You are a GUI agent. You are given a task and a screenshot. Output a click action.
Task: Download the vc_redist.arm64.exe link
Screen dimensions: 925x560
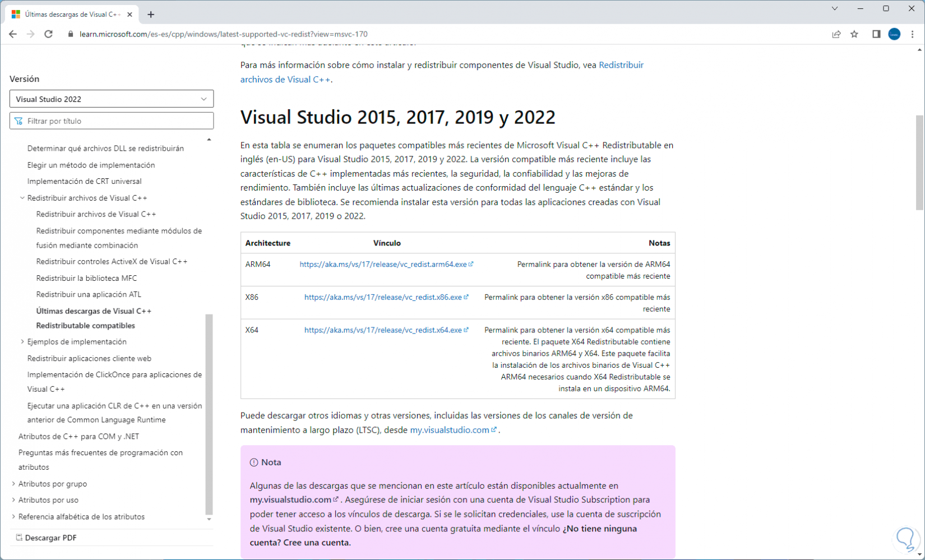386,264
